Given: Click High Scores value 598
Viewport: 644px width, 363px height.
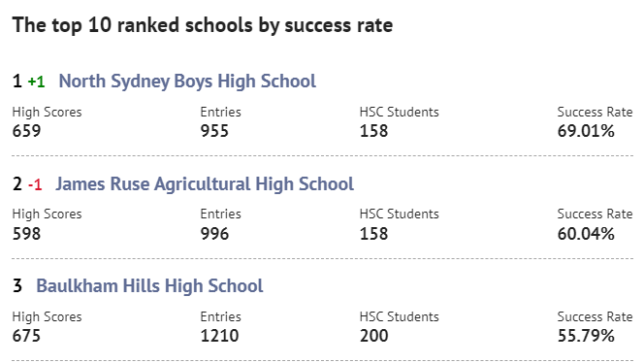Looking at the screenshot, I should (27, 234).
